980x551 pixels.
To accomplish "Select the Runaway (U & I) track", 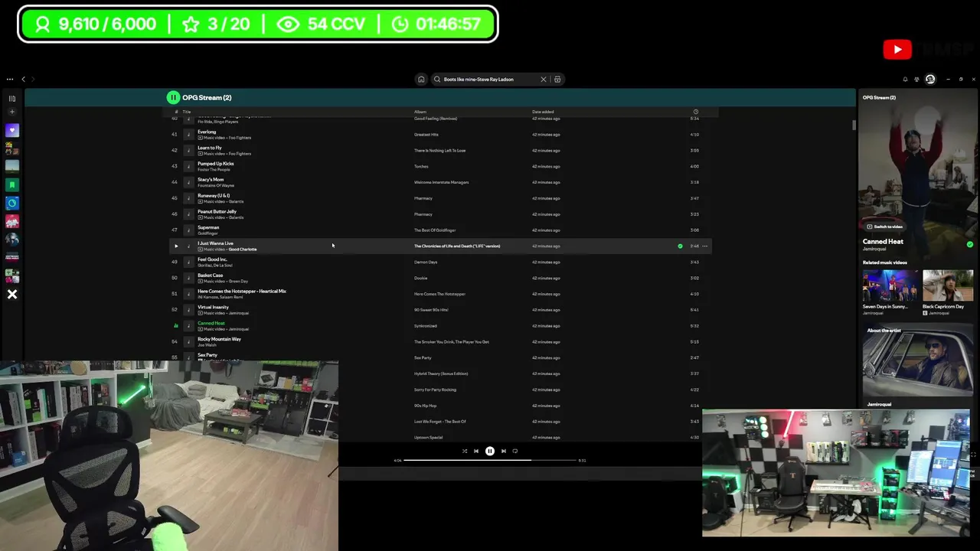I will tap(214, 195).
